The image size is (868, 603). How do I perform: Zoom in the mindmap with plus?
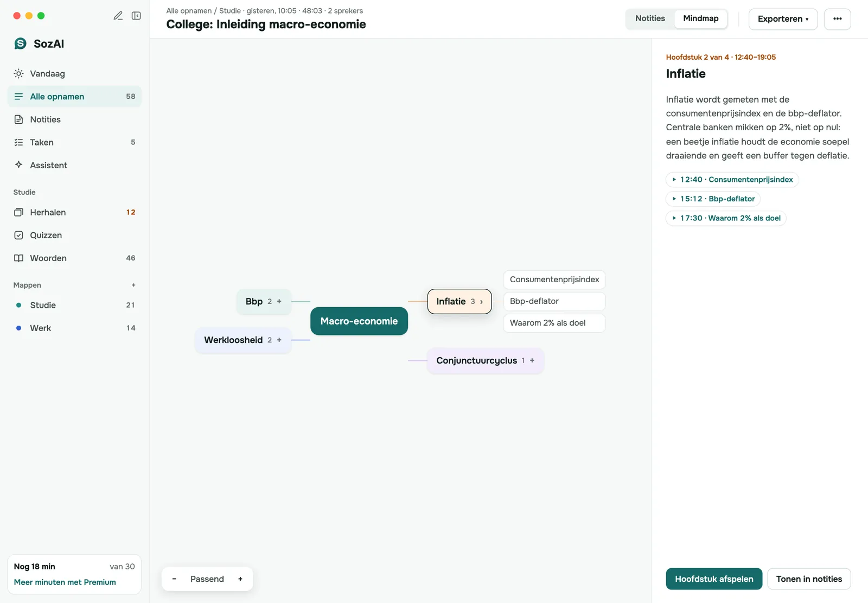tap(240, 579)
